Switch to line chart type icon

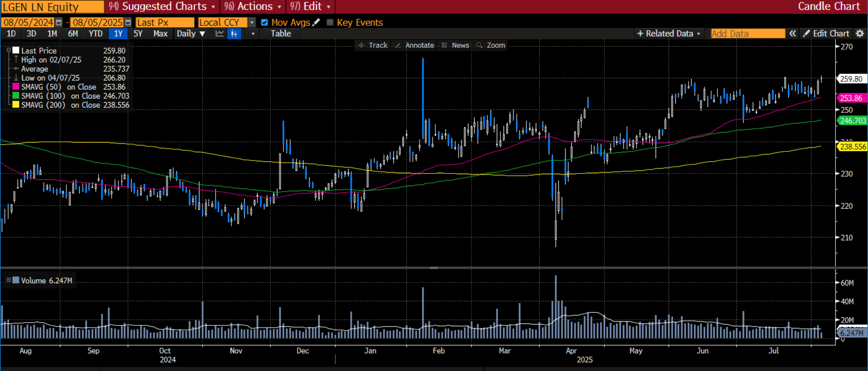[220, 34]
